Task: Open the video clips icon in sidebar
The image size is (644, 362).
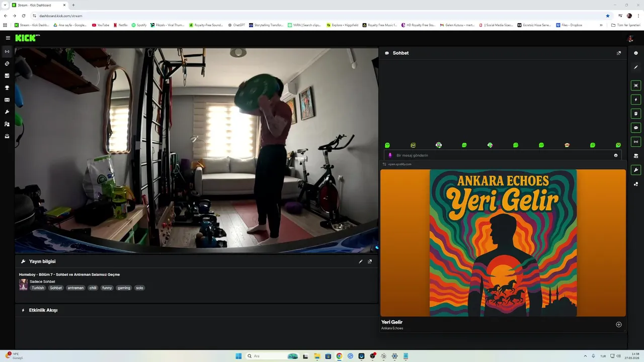Action: coord(7,100)
